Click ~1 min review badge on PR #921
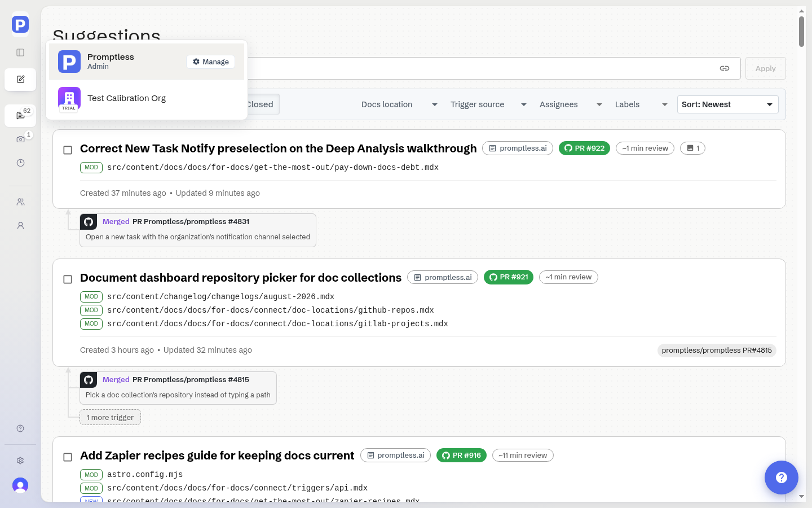Image resolution: width=812 pixels, height=508 pixels. [568, 277]
